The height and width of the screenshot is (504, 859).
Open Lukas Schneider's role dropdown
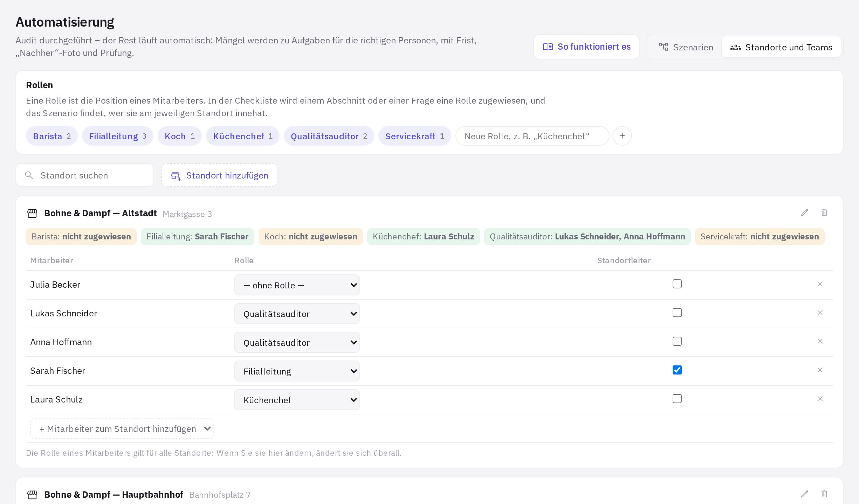pos(297,314)
